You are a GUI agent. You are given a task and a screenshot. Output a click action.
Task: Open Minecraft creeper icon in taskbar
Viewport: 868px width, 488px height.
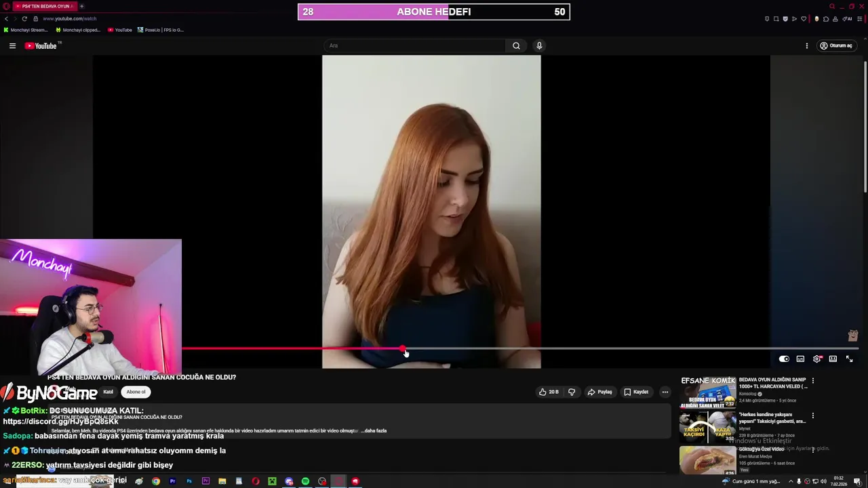pos(272,481)
